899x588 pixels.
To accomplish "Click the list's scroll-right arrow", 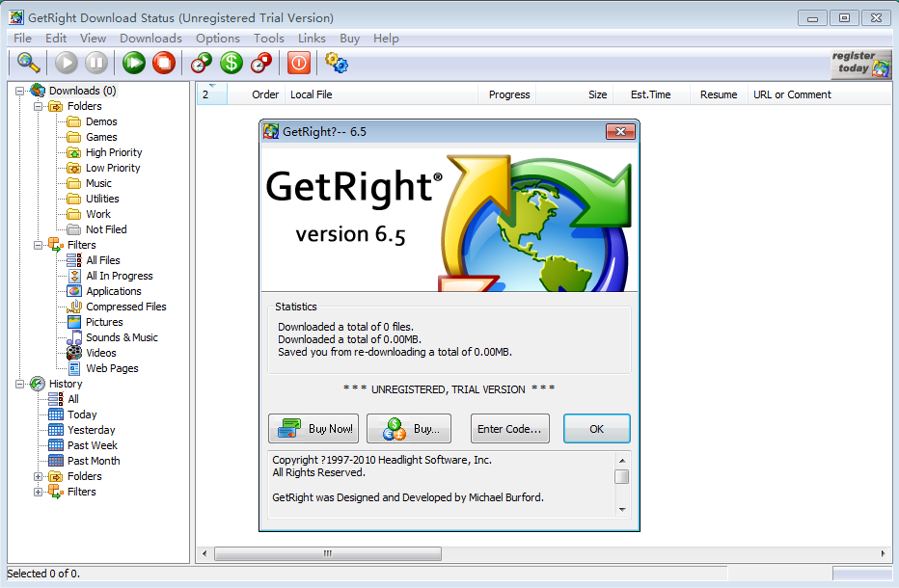I will [x=883, y=553].
